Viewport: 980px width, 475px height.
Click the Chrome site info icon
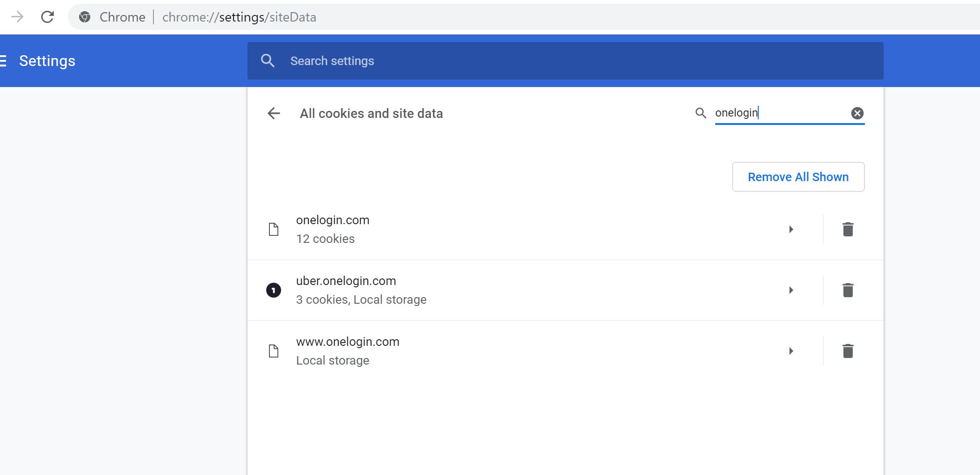click(85, 17)
